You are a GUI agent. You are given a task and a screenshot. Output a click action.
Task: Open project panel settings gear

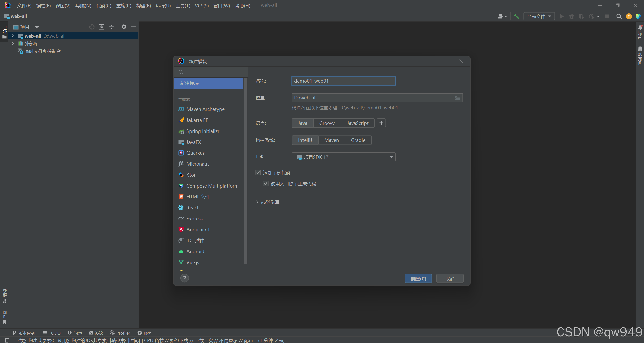[x=124, y=27]
